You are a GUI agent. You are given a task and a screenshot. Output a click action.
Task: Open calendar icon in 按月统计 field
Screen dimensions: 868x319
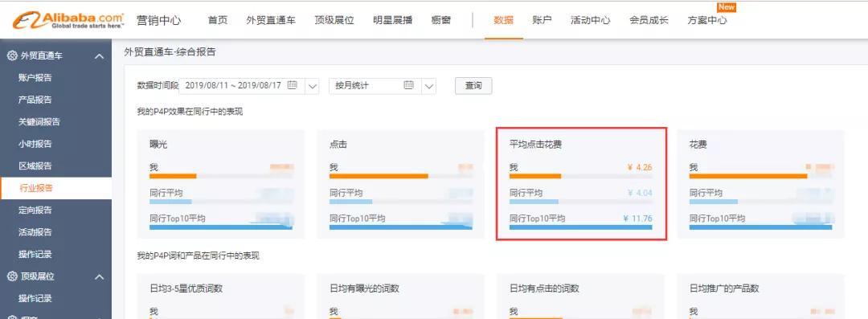coord(408,85)
